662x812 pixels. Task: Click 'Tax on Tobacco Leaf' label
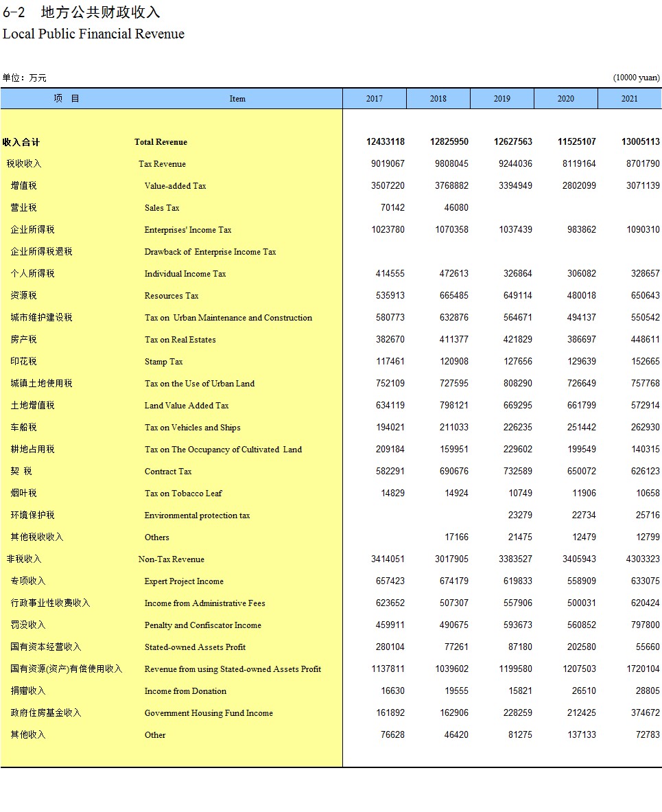pyautogui.click(x=183, y=494)
